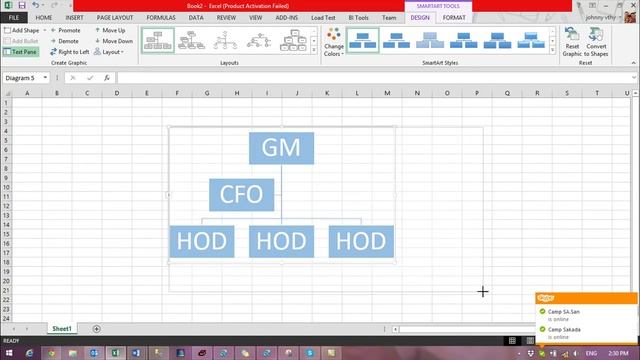Click the Add Shape button
Viewport: 640px width, 360px height.
pos(22,30)
